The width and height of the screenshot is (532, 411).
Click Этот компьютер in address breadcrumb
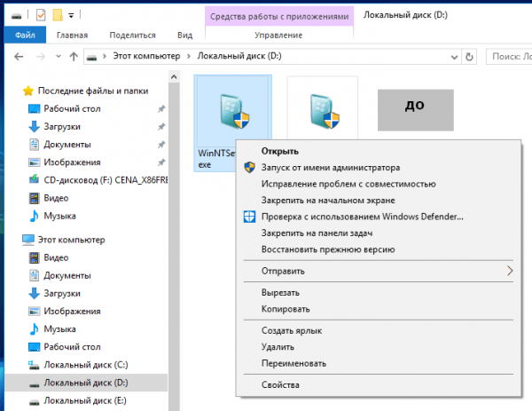tap(146, 56)
